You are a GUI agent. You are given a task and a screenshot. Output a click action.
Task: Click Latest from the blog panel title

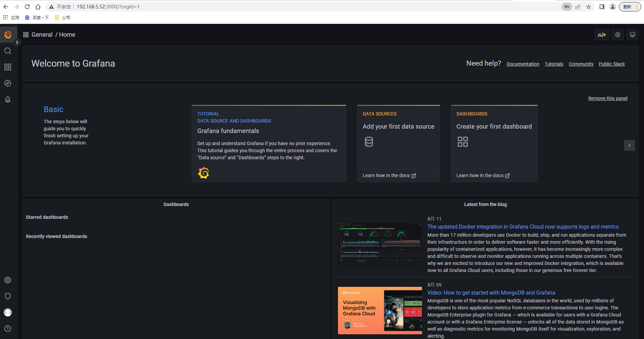(485, 204)
